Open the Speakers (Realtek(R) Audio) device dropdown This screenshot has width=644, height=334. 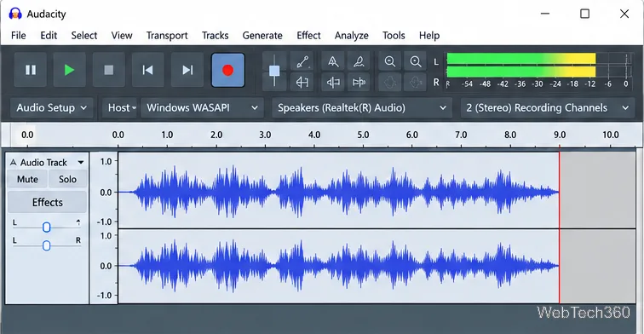click(362, 108)
